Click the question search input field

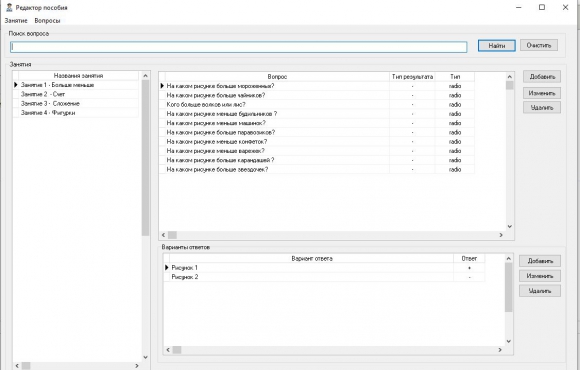[x=239, y=47]
